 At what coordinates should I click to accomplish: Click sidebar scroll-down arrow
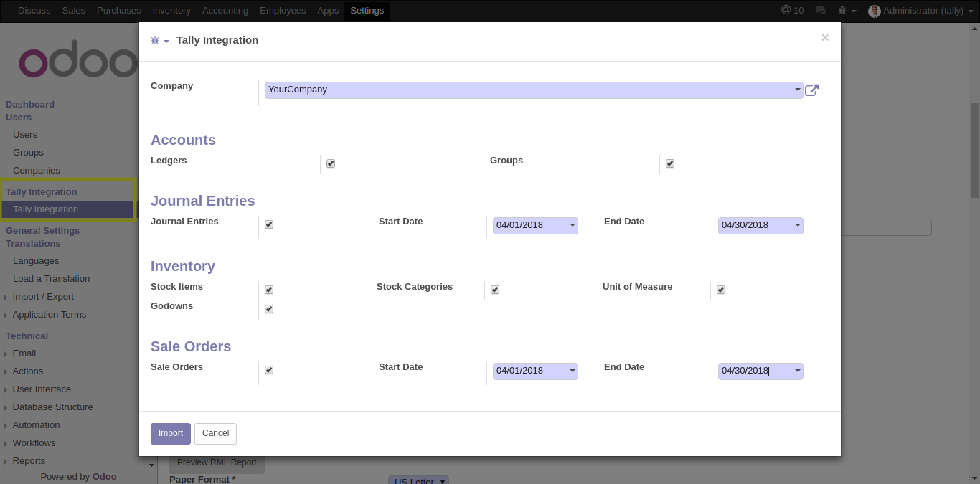coord(151,465)
